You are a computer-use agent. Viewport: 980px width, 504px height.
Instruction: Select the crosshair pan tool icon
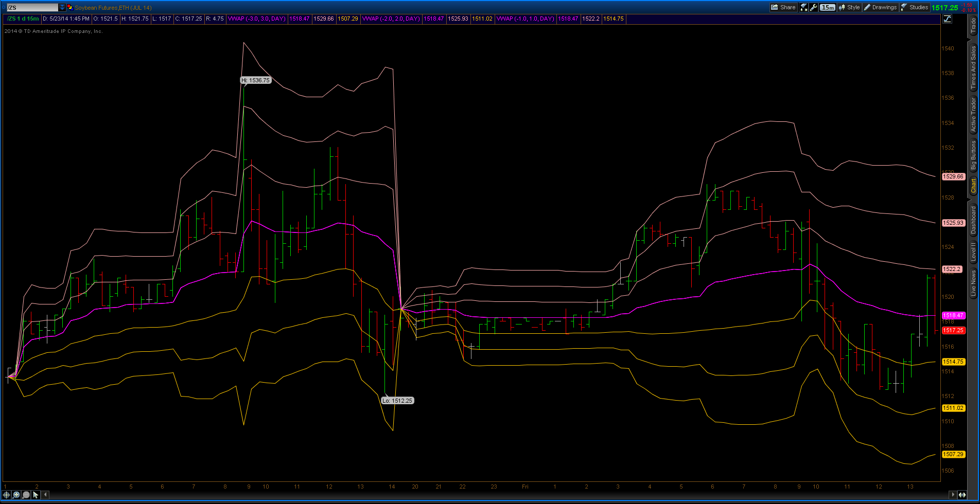(7, 495)
